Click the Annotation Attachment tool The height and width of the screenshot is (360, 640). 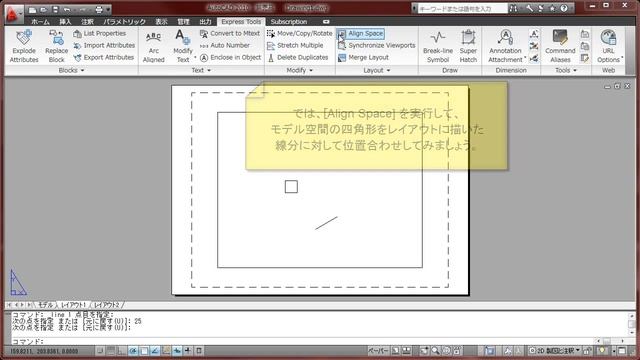[x=505, y=46]
